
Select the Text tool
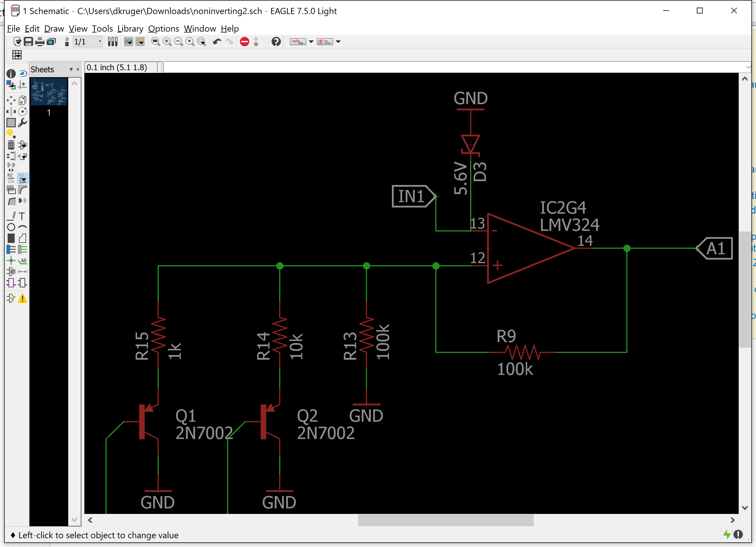point(22,216)
